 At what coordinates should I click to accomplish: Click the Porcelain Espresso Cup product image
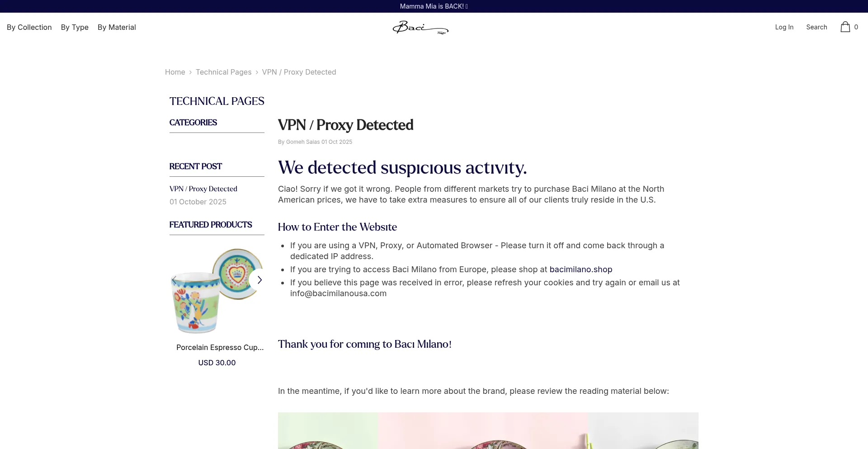[x=217, y=291]
